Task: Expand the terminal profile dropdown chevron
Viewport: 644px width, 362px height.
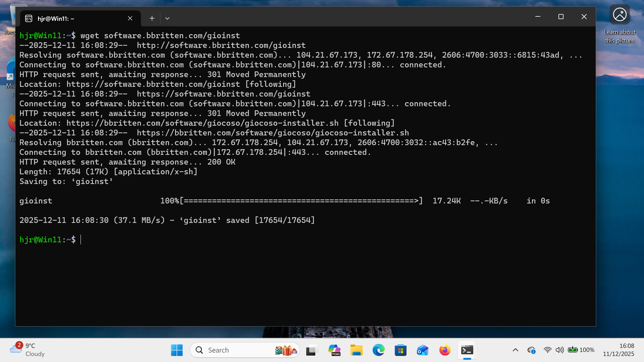Action: pyautogui.click(x=167, y=18)
